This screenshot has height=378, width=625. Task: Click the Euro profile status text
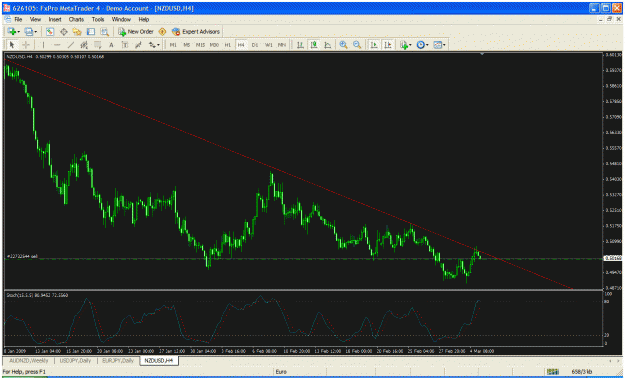281,372
